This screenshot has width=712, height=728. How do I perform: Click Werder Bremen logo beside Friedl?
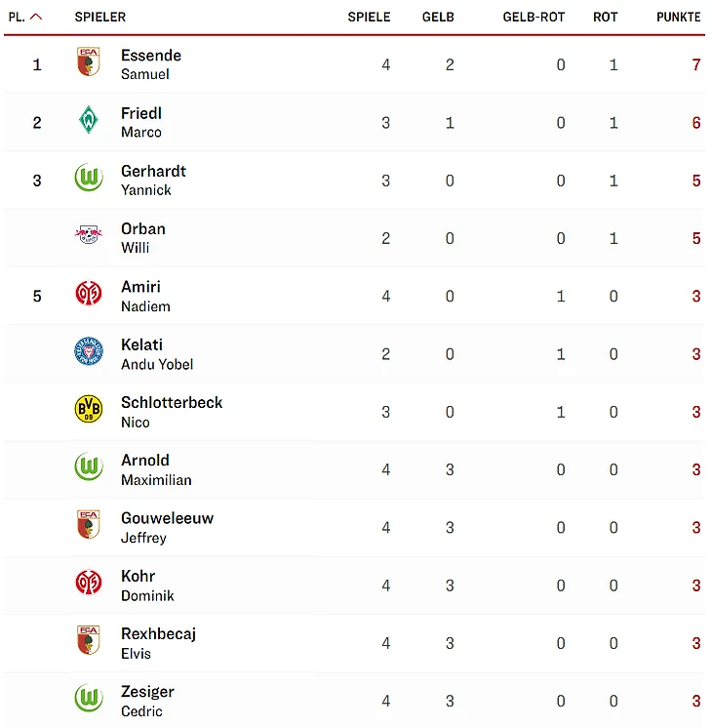click(89, 120)
